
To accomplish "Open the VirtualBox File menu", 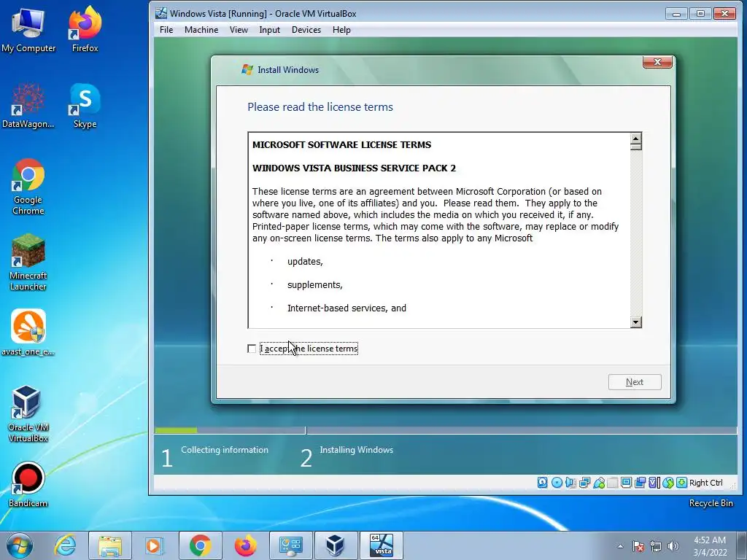I will [x=166, y=30].
